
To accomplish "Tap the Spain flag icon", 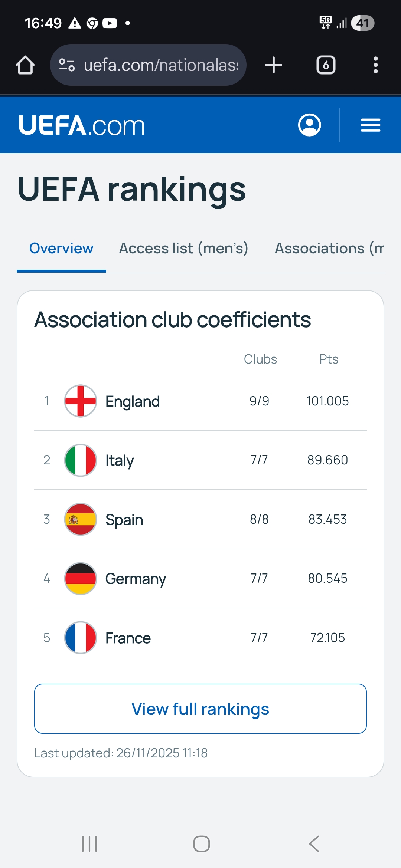I will (81, 519).
